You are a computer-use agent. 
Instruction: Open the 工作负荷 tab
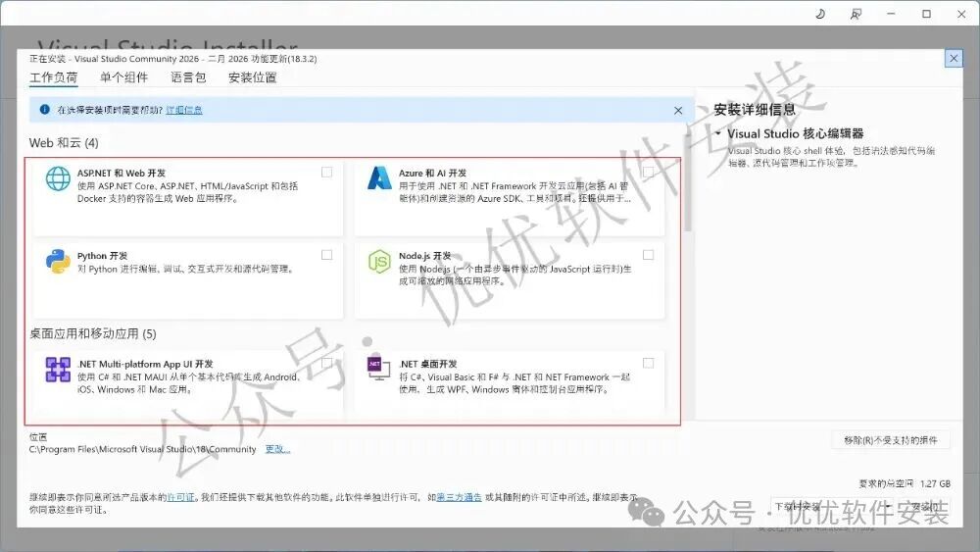point(54,77)
